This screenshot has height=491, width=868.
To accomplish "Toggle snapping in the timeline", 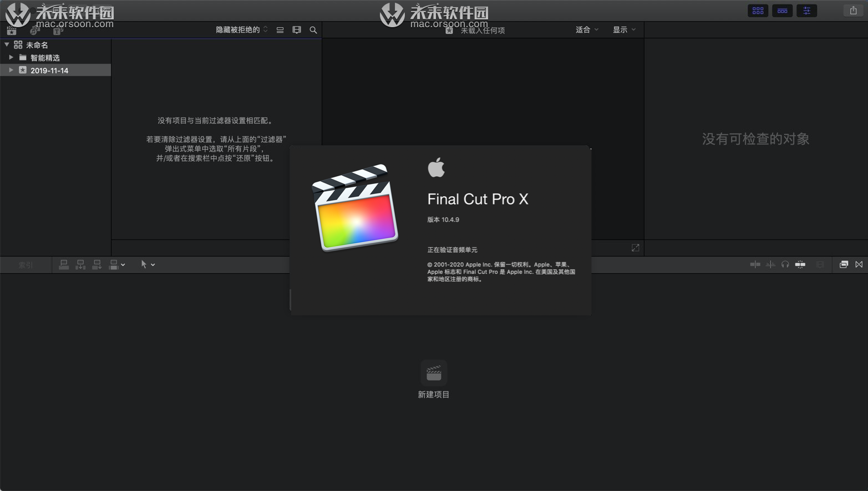I will point(800,264).
